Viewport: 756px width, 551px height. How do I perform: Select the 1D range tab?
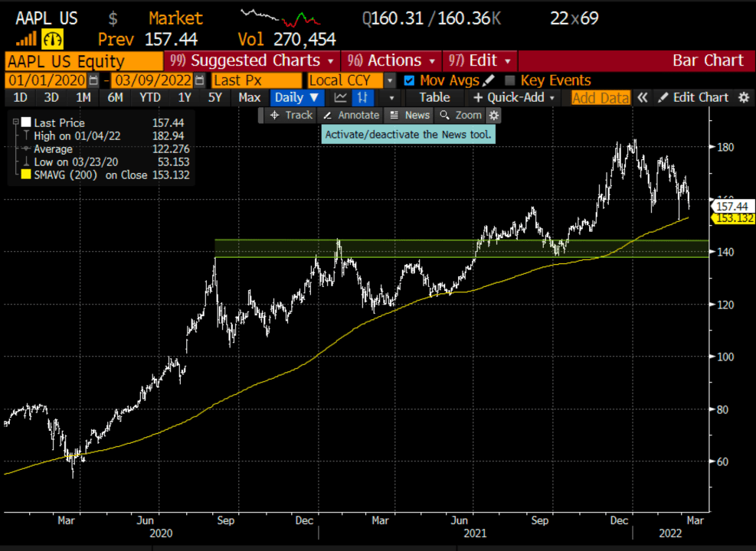[x=20, y=98]
